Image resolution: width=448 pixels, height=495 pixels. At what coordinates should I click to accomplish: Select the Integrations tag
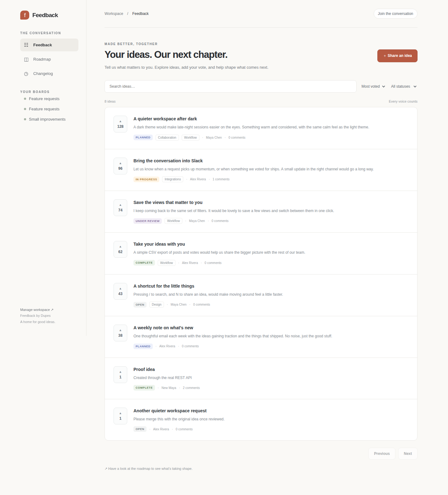point(173,179)
